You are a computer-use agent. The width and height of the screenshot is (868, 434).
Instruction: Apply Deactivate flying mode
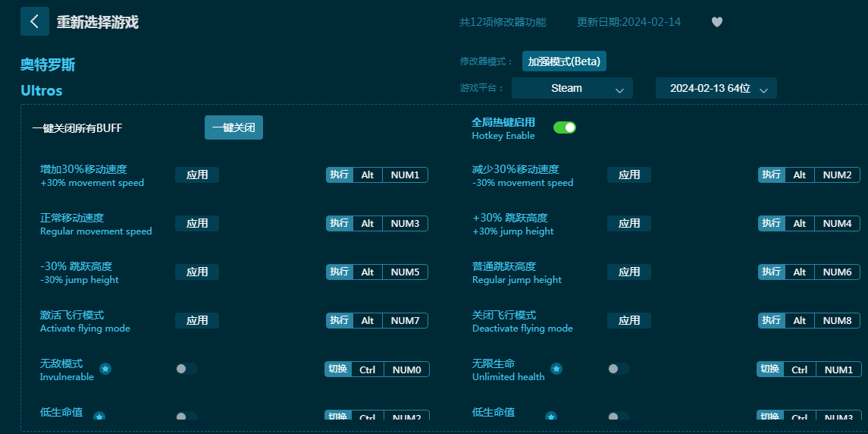[628, 320]
